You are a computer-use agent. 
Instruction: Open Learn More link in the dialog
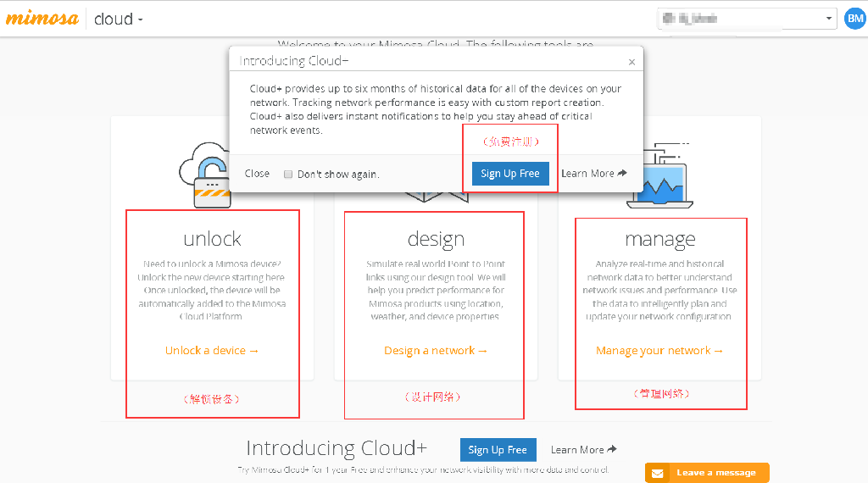[594, 174]
